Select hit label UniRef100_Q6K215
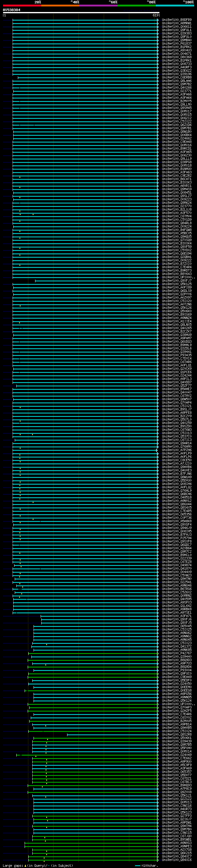The width and height of the screenshot is (197, 868). click(x=176, y=853)
